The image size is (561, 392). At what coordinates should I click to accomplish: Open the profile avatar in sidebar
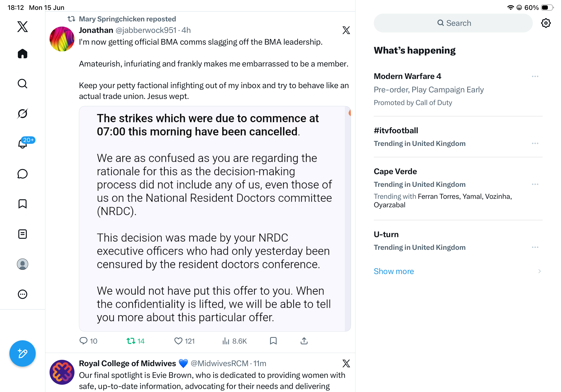pyautogui.click(x=23, y=264)
